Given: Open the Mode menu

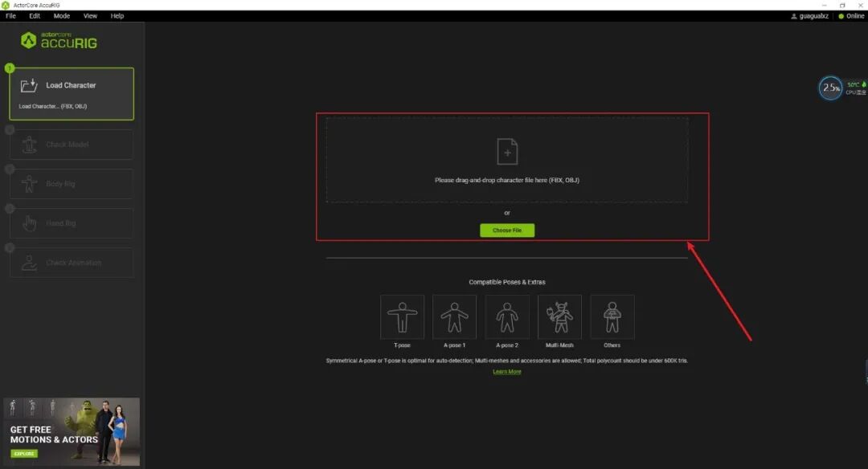Looking at the screenshot, I should coord(61,16).
